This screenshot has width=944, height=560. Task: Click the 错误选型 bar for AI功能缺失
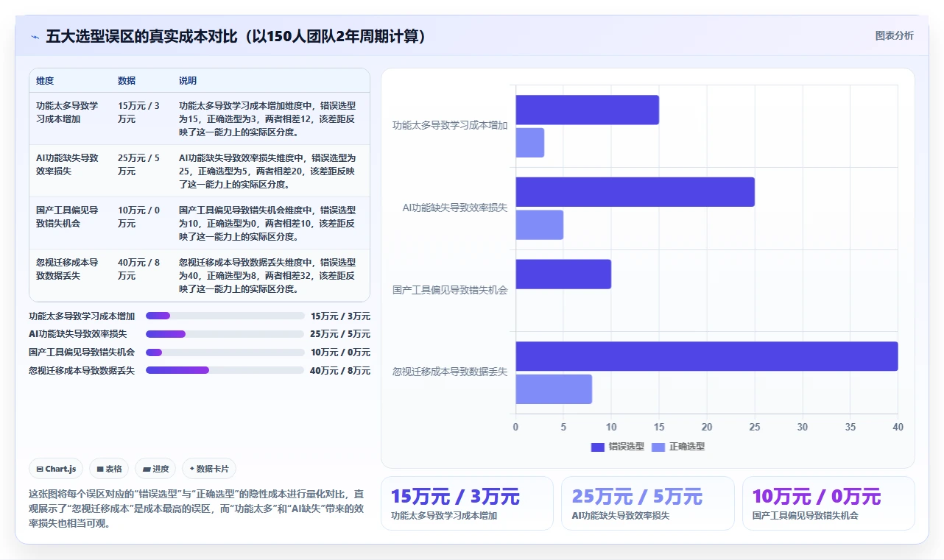click(635, 192)
